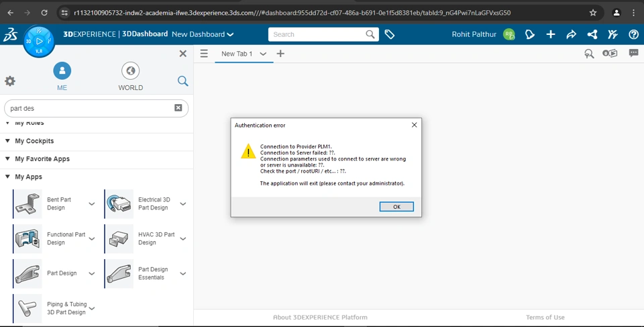The image size is (644, 327).
Task: Expand Piping & Tubing chevron
Action: tap(92, 308)
